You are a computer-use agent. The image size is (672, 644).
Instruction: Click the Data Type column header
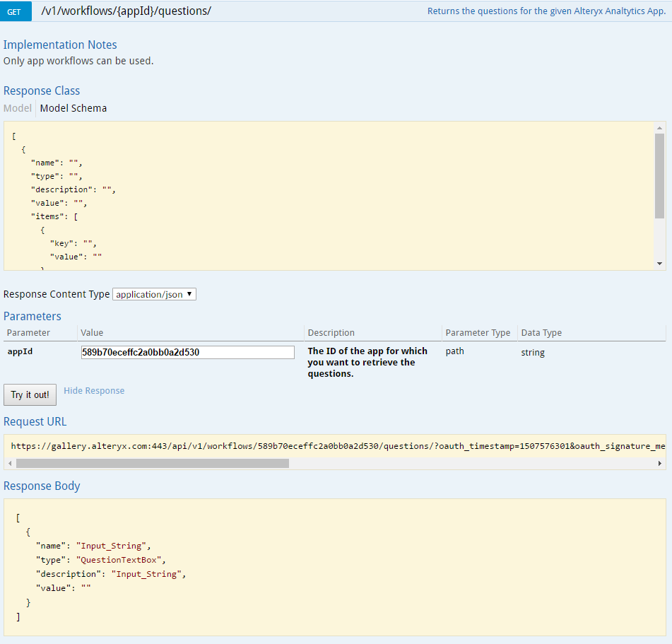tap(541, 333)
